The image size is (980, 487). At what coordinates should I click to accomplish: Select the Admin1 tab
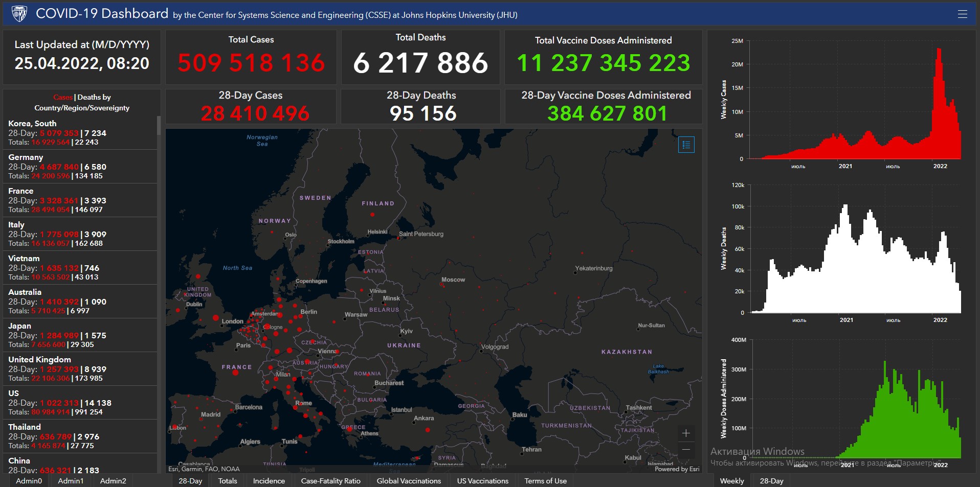click(71, 481)
